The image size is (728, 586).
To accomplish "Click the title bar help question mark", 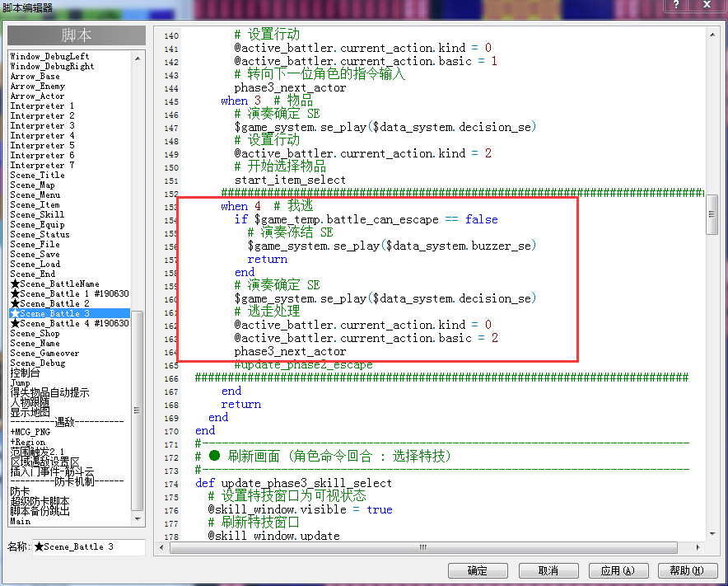I will (x=676, y=5).
